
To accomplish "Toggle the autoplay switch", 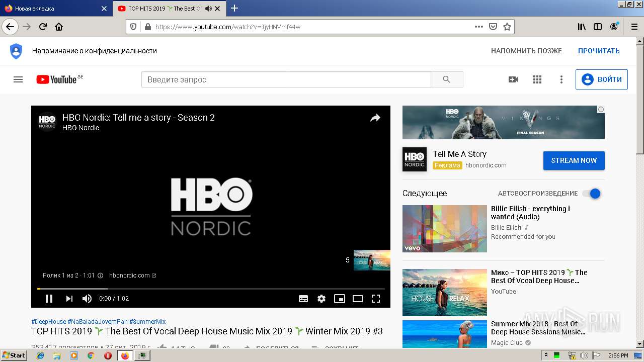I will coord(592,194).
